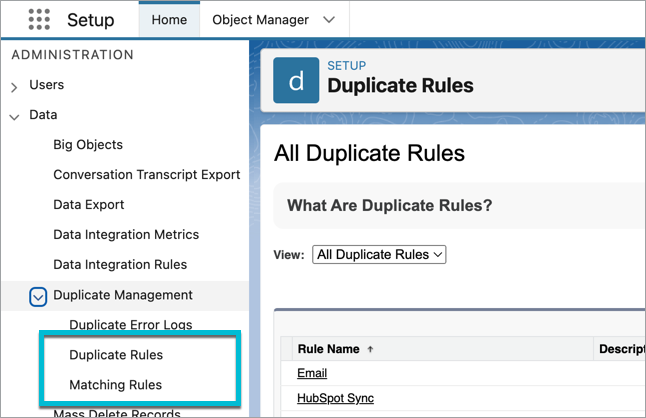Open Big Objects in the sidebar
Viewport: 646px width, 418px height.
coord(88,145)
